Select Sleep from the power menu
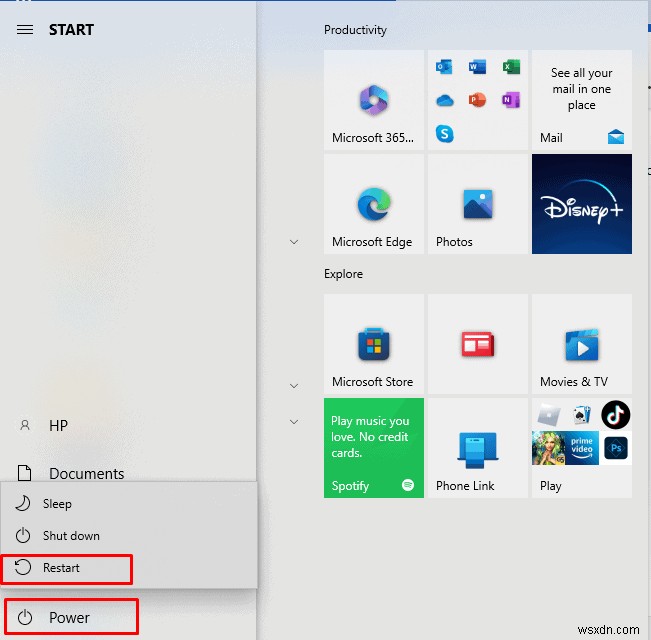 [x=129, y=503]
